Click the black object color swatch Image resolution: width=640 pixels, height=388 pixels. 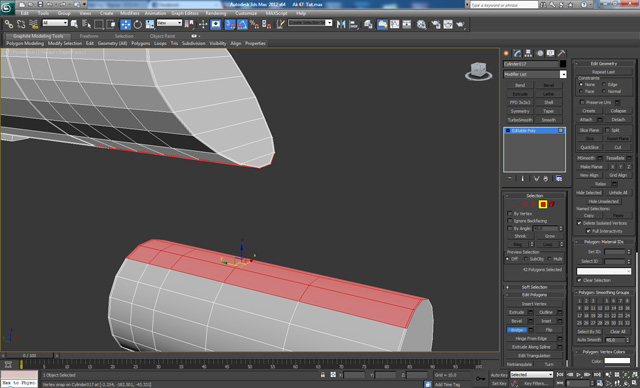[563, 64]
